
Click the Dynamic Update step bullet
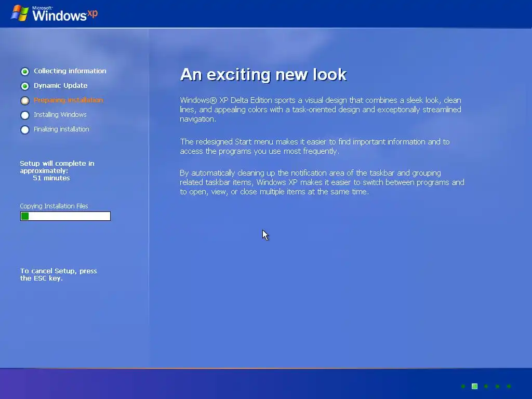[x=25, y=86]
